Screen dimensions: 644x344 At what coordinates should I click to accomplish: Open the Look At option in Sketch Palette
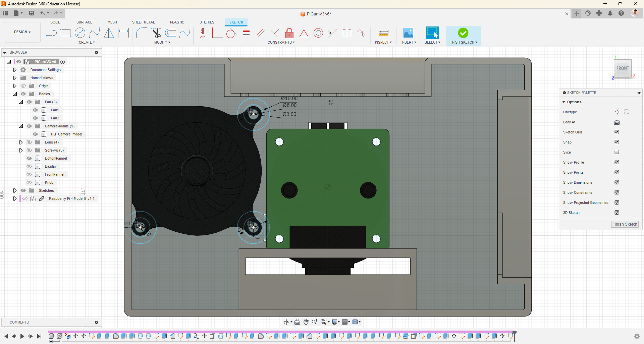[x=616, y=122]
